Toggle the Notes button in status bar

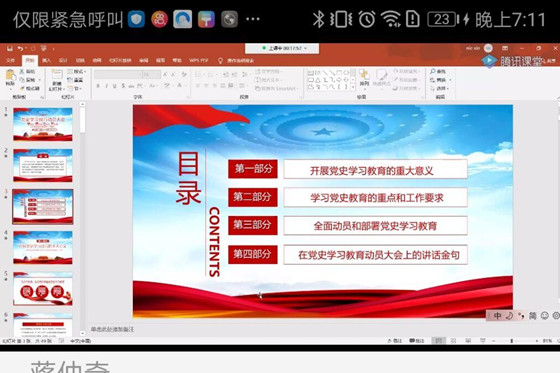tap(395, 341)
